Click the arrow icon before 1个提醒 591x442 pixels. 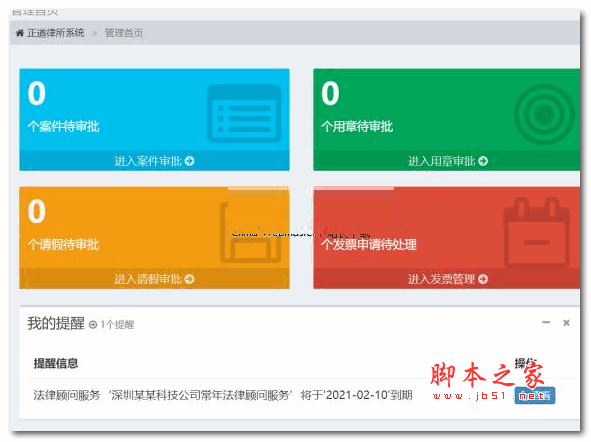point(93,325)
